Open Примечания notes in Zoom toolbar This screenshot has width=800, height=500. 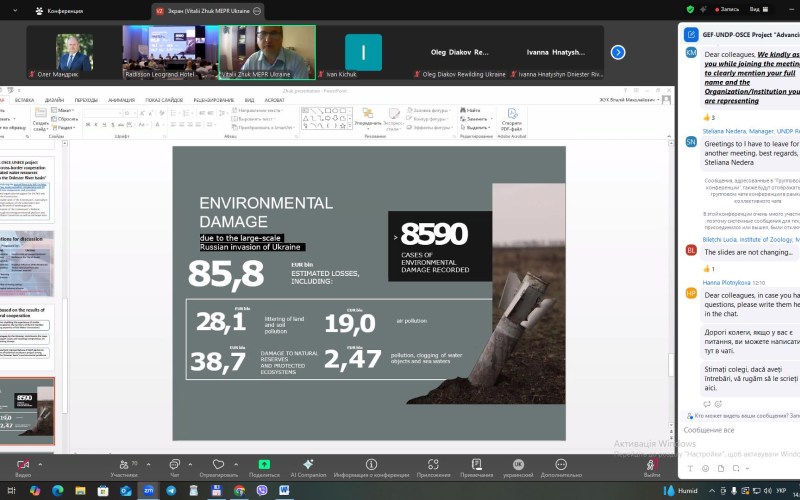[x=477, y=467]
